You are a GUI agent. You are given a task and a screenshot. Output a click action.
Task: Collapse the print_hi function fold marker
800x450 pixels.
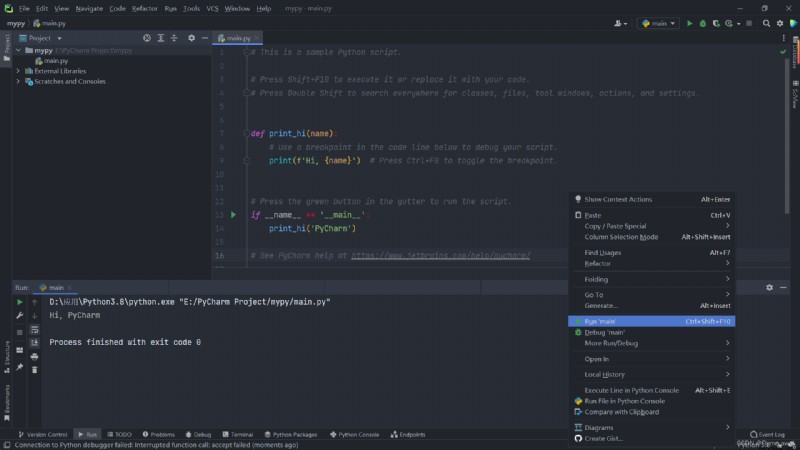[x=246, y=134]
